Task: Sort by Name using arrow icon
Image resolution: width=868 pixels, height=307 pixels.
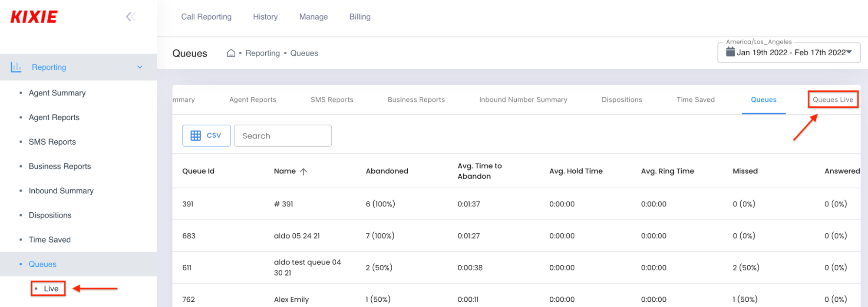Action: [x=304, y=171]
